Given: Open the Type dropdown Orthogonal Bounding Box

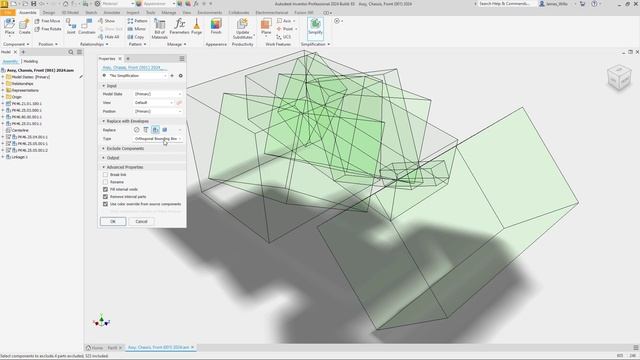Looking at the screenshot, I should tap(158, 139).
